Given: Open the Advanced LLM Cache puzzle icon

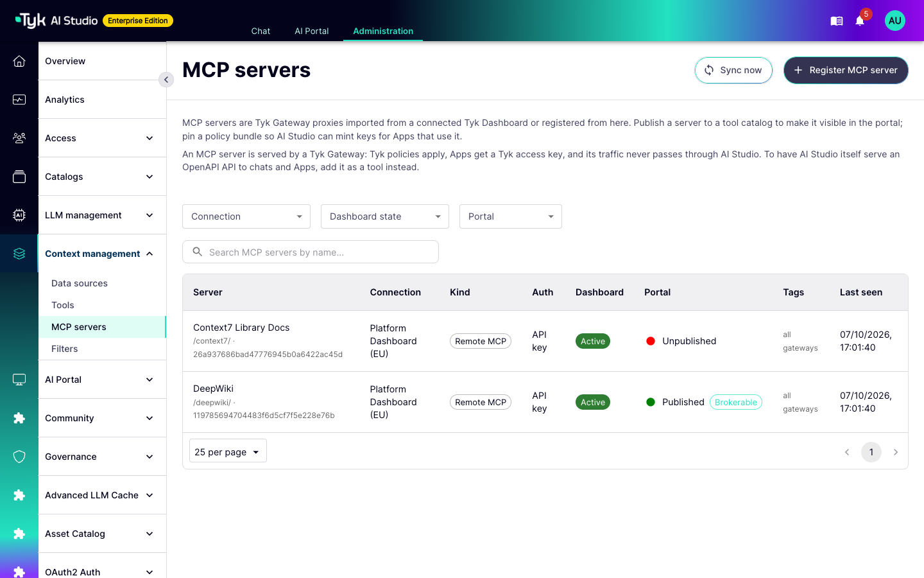Looking at the screenshot, I should pos(19,495).
